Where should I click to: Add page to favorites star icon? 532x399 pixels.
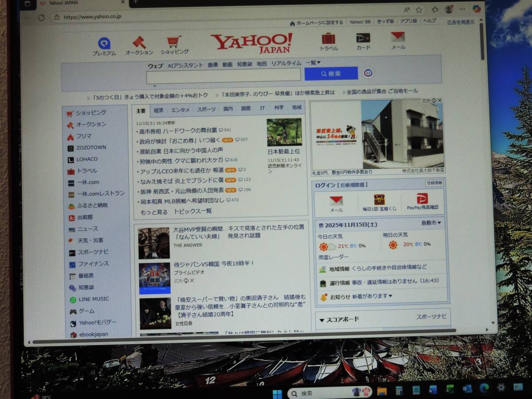click(x=419, y=10)
